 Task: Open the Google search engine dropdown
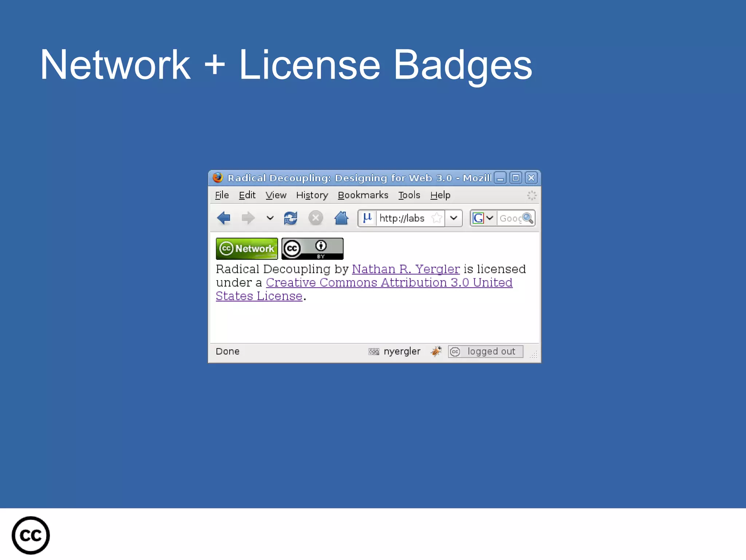[x=483, y=218]
